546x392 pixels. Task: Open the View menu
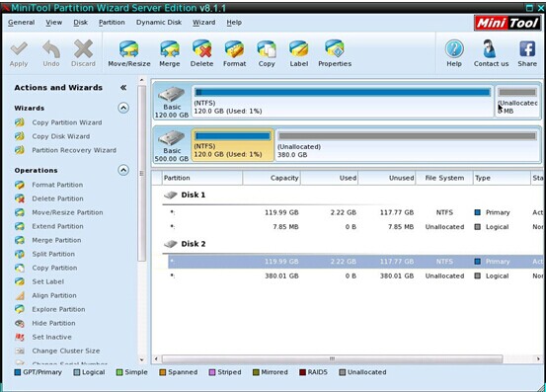click(54, 23)
